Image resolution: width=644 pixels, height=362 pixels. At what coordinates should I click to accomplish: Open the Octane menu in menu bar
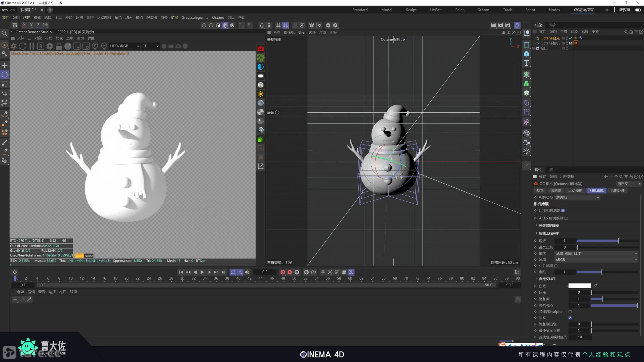pyautogui.click(x=218, y=17)
